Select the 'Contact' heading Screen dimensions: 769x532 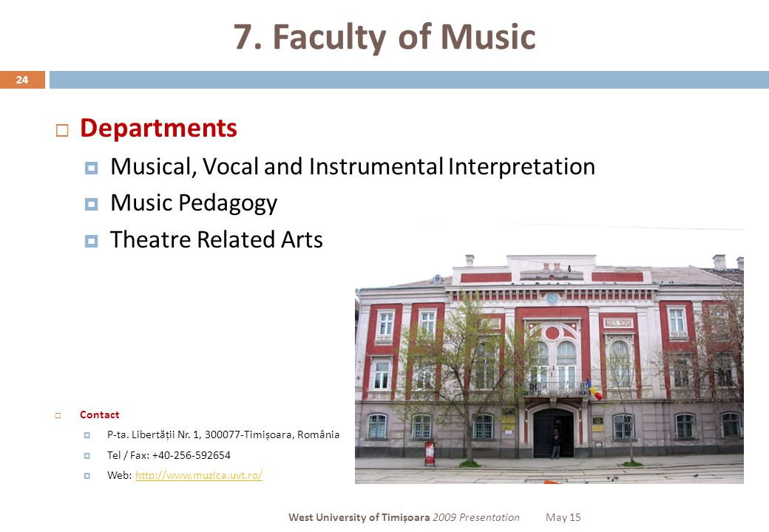coord(100,415)
